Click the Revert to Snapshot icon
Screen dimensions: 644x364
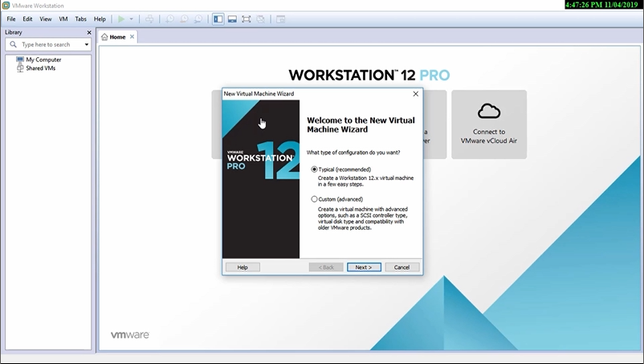184,19
